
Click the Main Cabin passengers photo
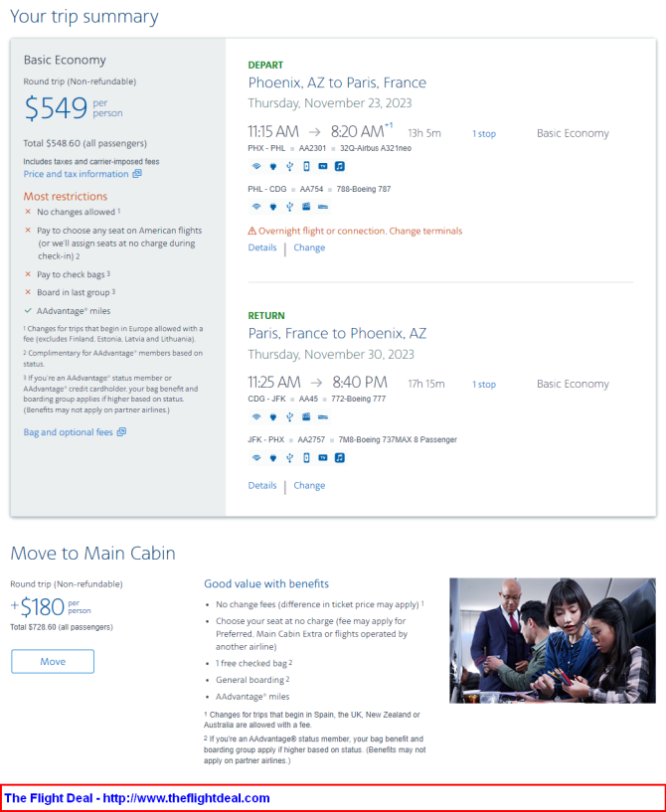pyautogui.click(x=553, y=641)
